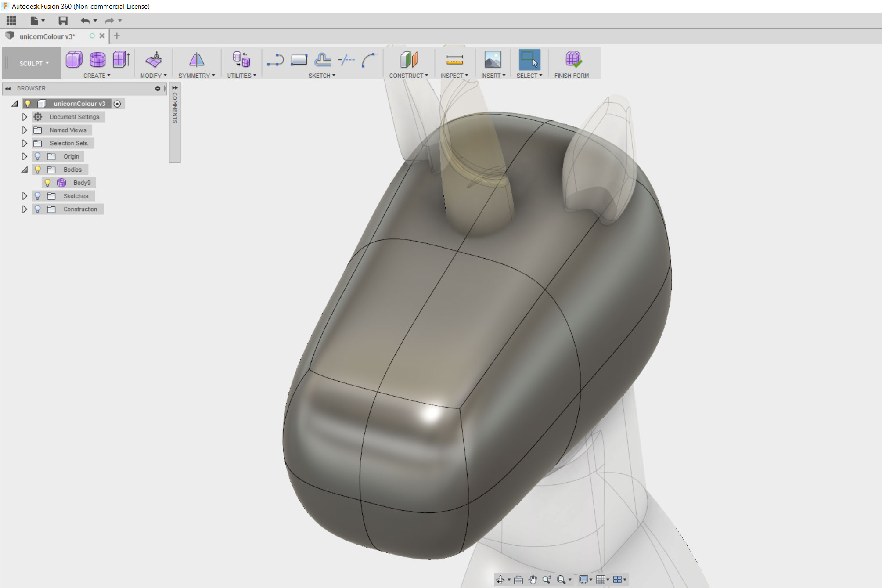
Task: Expand the Origin folder
Action: pyautogui.click(x=25, y=156)
